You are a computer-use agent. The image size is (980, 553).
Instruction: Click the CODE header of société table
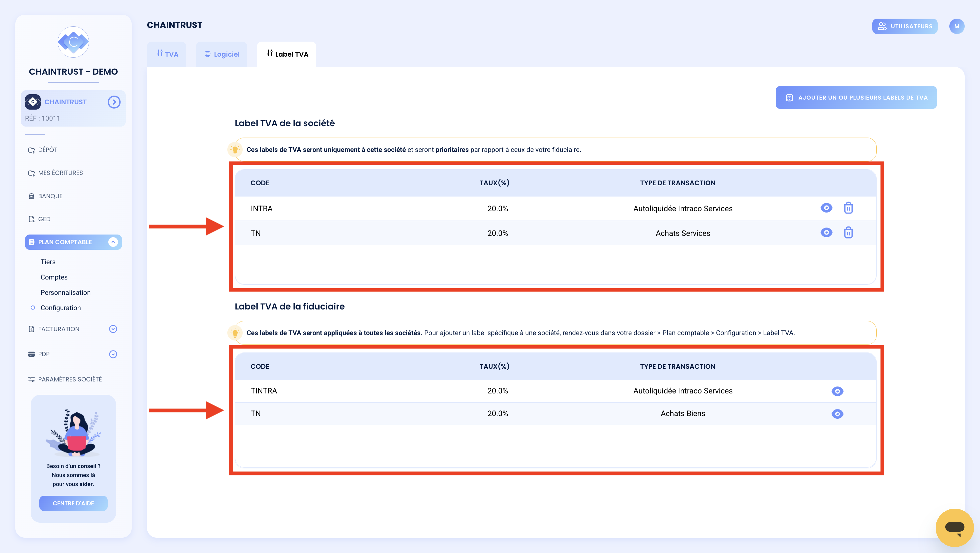click(260, 183)
